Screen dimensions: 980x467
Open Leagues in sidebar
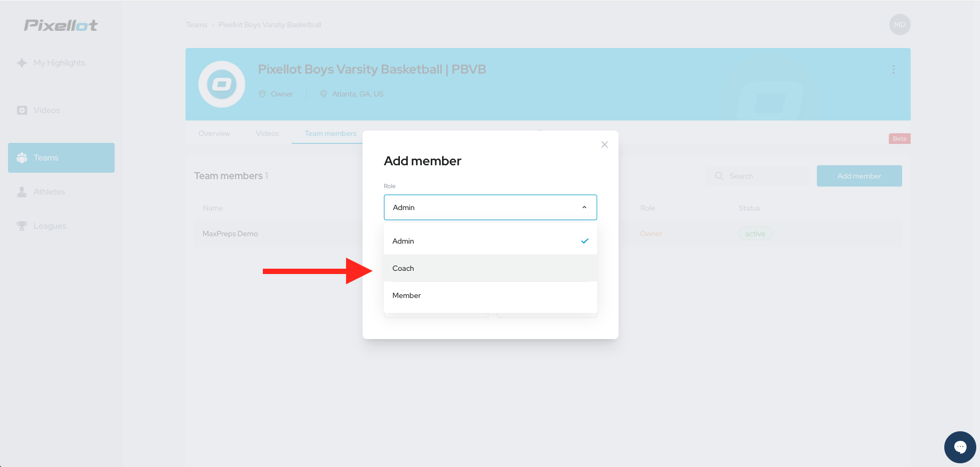pos(61,226)
